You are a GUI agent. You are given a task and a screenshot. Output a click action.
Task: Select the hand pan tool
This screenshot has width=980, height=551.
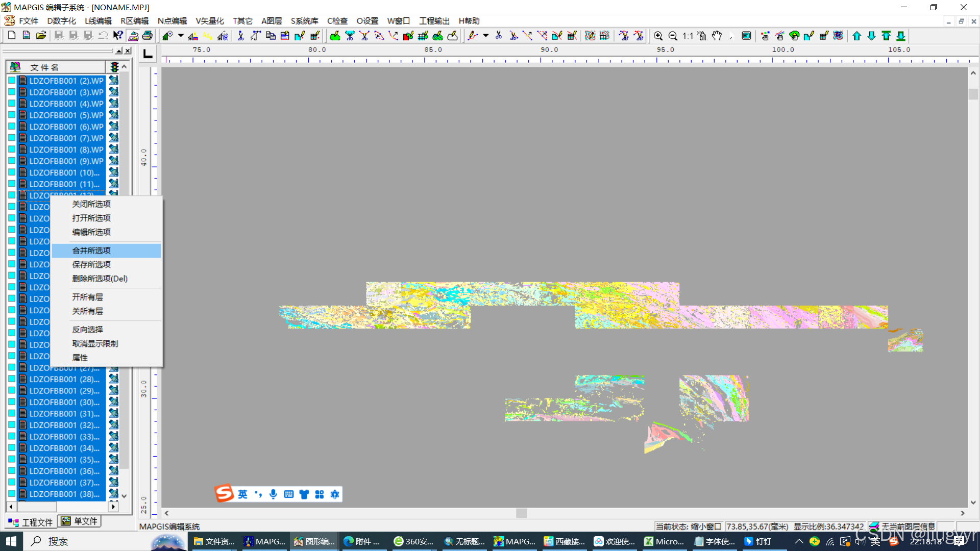point(717,36)
